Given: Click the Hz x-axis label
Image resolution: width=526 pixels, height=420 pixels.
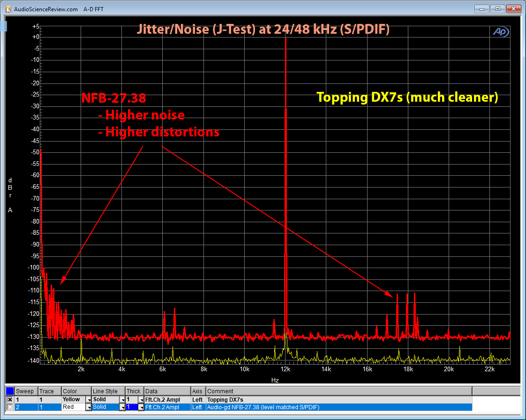Looking at the screenshot, I should 275,380.
